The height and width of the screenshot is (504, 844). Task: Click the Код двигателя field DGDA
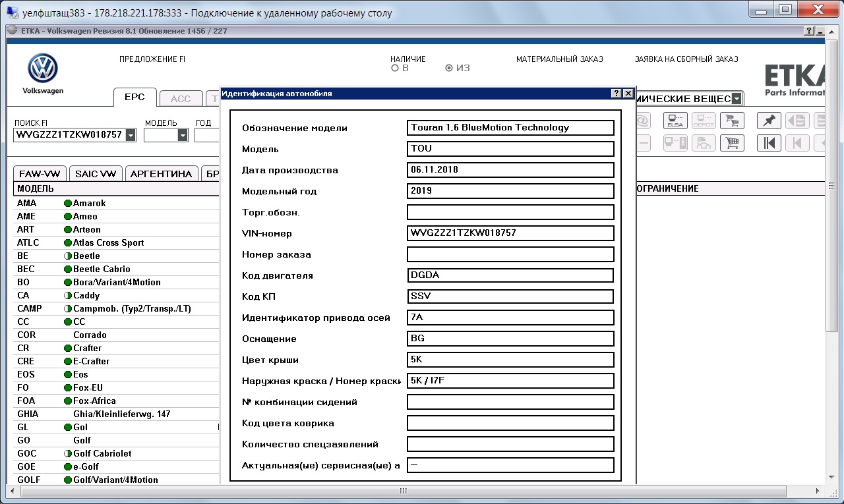pyautogui.click(x=510, y=275)
